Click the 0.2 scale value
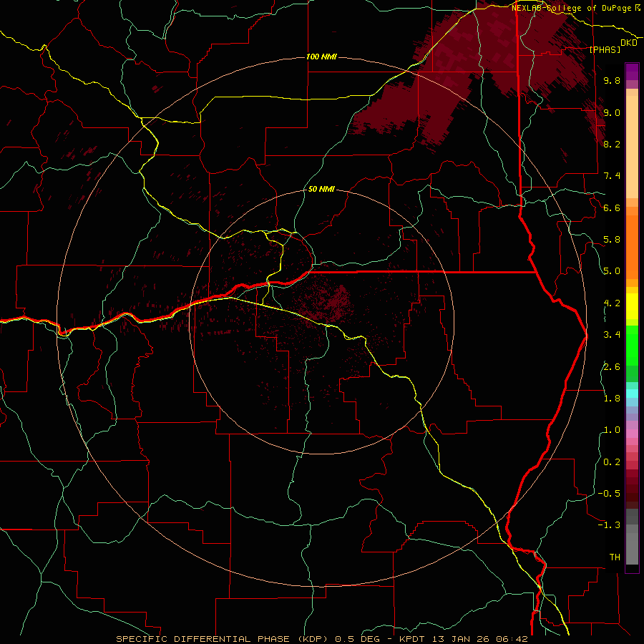The image size is (644, 644). coord(612,462)
